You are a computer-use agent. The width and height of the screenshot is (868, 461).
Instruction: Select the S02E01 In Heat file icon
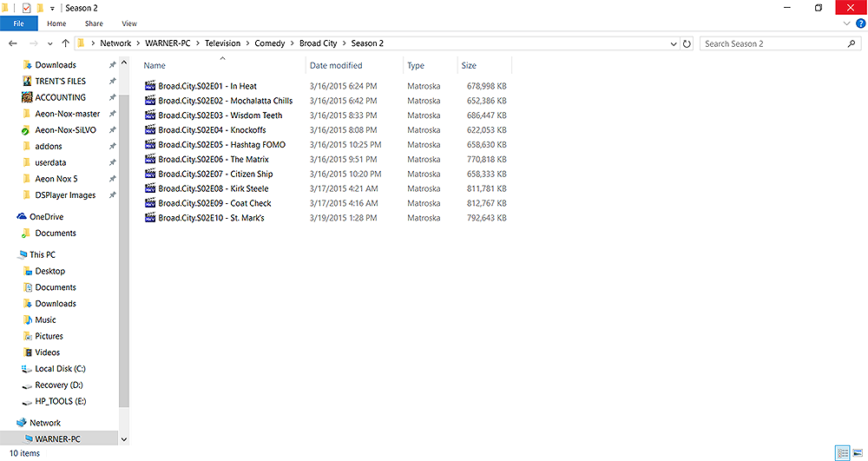(x=150, y=86)
